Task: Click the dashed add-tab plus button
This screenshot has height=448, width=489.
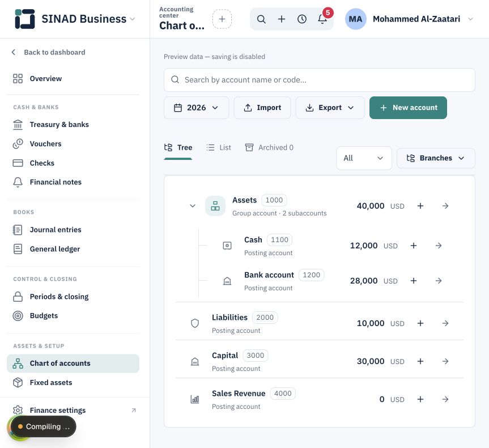Action: coord(222,19)
